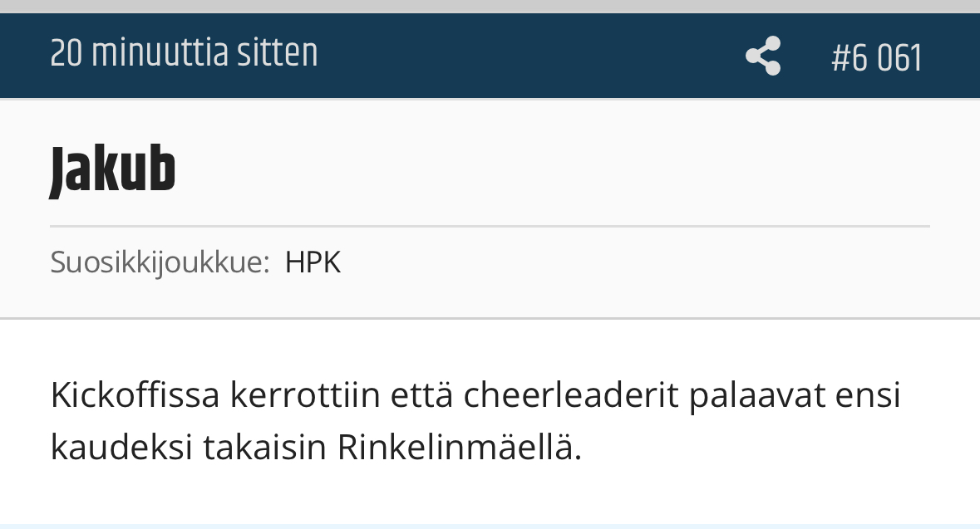Click the divider line below Jakub's name
The width and height of the screenshot is (980, 529).
pos(490,226)
